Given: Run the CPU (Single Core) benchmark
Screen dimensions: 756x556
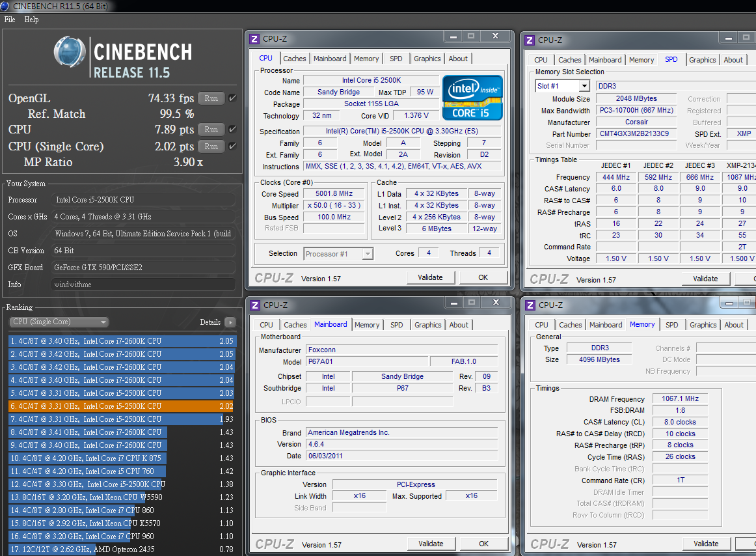Looking at the screenshot, I should [211, 146].
